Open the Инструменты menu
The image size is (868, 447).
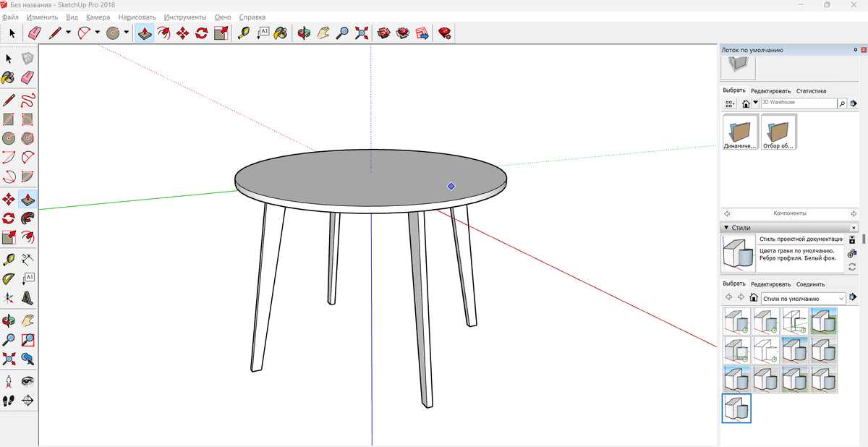pos(185,17)
